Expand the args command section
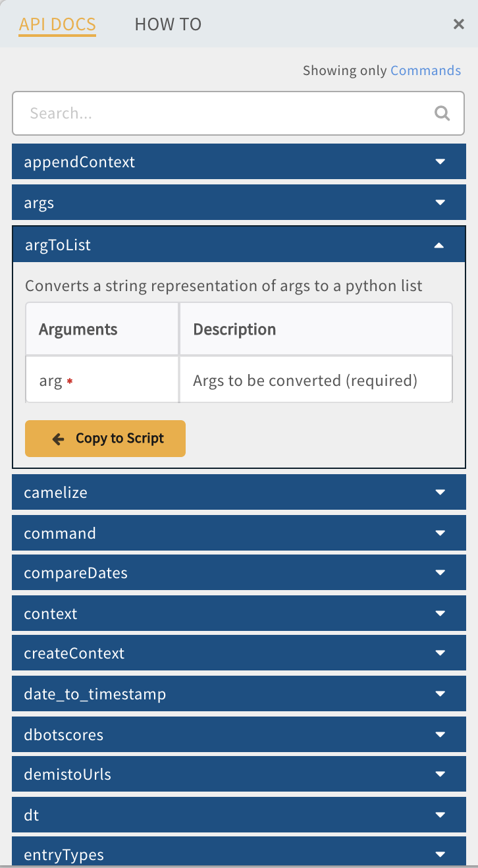 coord(238,203)
